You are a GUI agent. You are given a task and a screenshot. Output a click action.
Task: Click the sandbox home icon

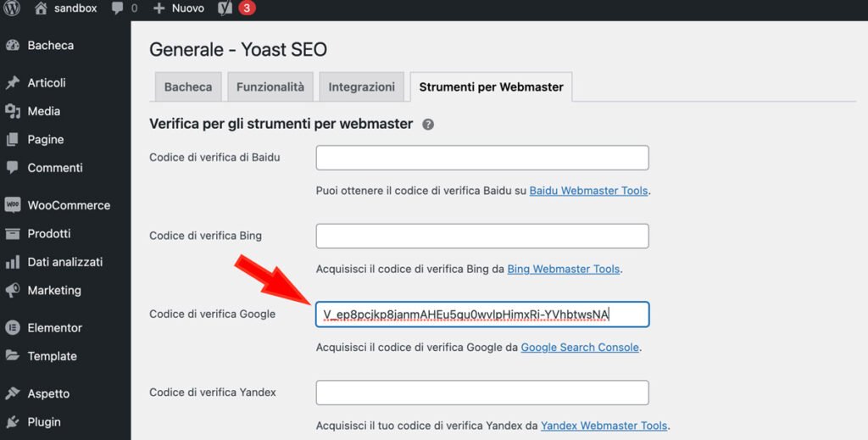(x=41, y=8)
